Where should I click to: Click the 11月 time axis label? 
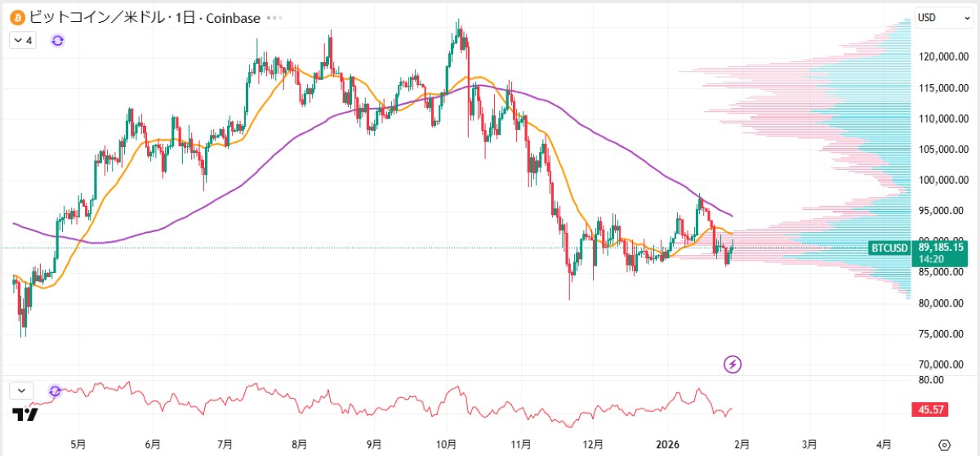521,445
